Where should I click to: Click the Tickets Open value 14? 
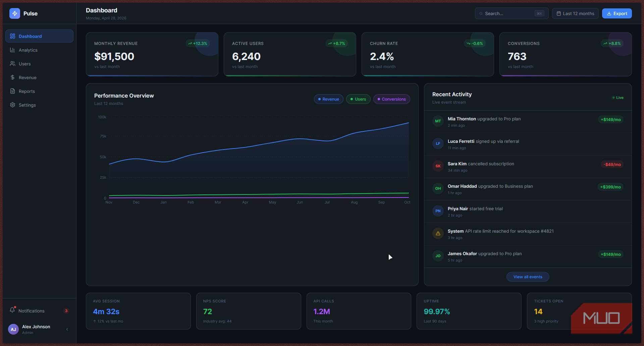pyautogui.click(x=538, y=312)
